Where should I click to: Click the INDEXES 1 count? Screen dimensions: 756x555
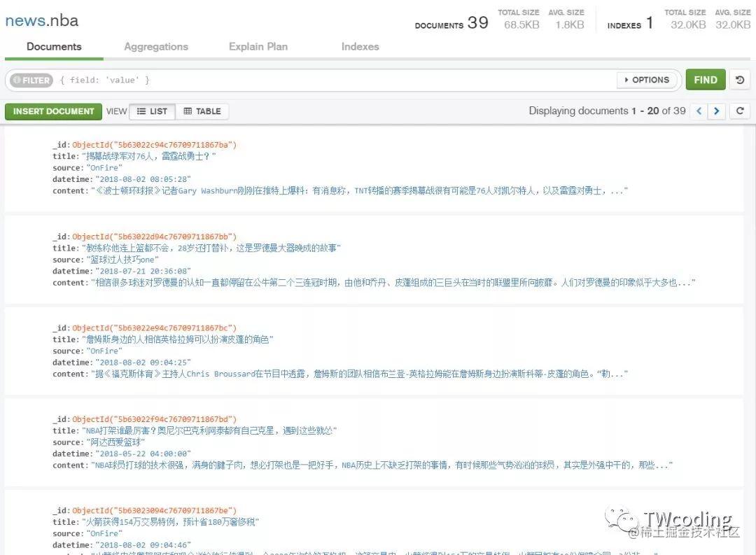tap(631, 22)
